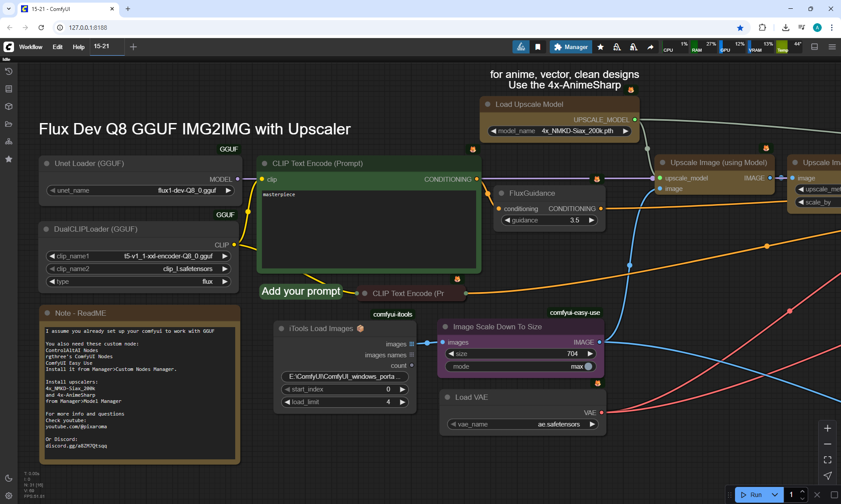The width and height of the screenshot is (841, 504).
Task: Click the guidance value slider field
Action: coord(549,220)
